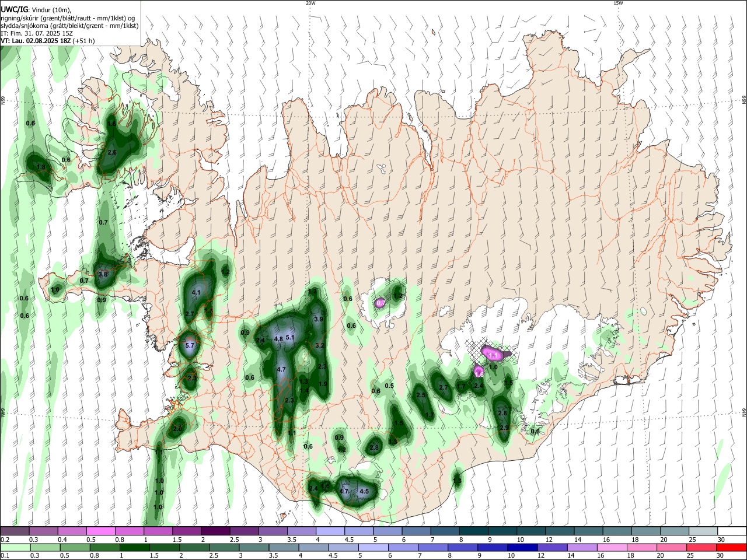The height and width of the screenshot is (560, 747).
Task: Click the '2.9' precipitation value
Action: pyautogui.click(x=504, y=428)
